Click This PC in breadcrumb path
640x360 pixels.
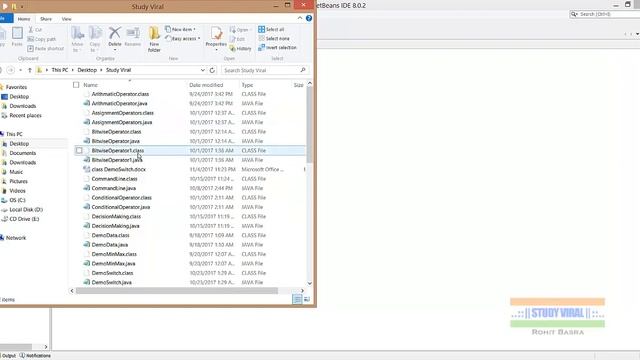pyautogui.click(x=60, y=70)
